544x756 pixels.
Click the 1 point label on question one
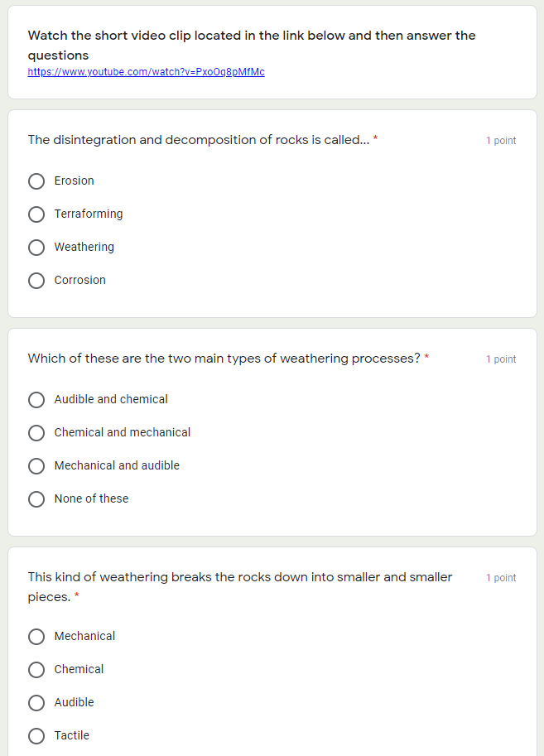pyautogui.click(x=500, y=141)
